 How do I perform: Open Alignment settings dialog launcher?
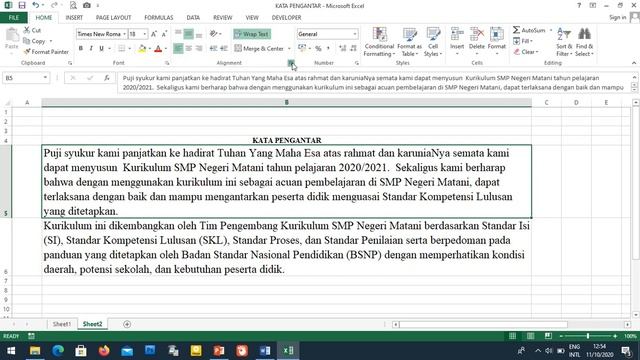(x=291, y=63)
